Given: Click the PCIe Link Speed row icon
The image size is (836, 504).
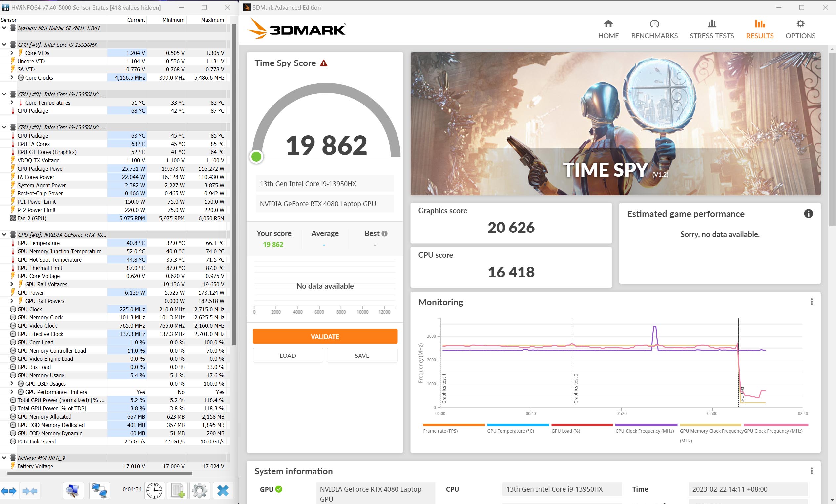Looking at the screenshot, I should coord(13,441).
